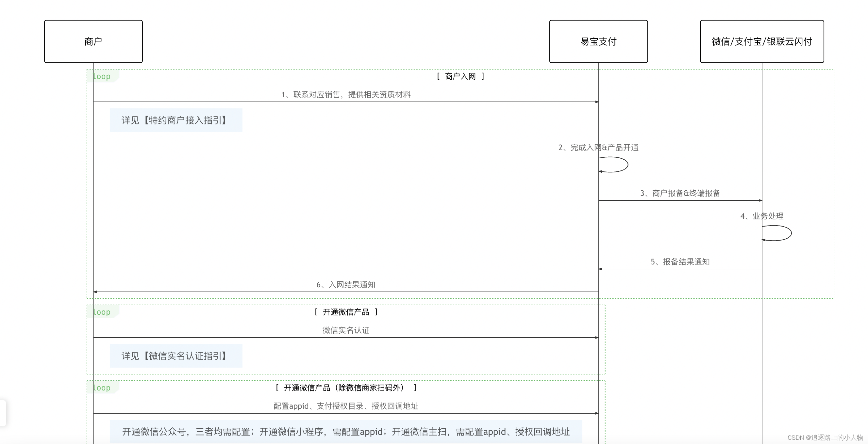This screenshot has height=444, width=868.
Task: Click the loop tag of 商户入网 frame
Action: point(102,76)
